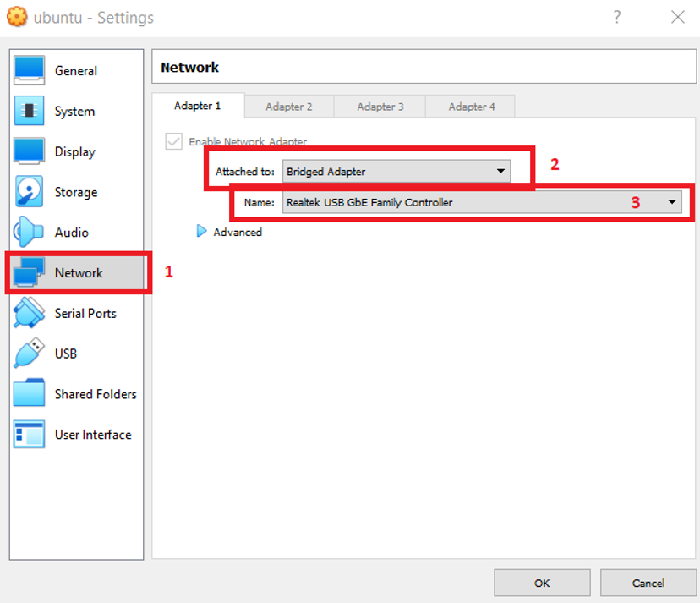Open the Attached to dropdown
Viewport: 700px width, 603px height.
click(396, 172)
